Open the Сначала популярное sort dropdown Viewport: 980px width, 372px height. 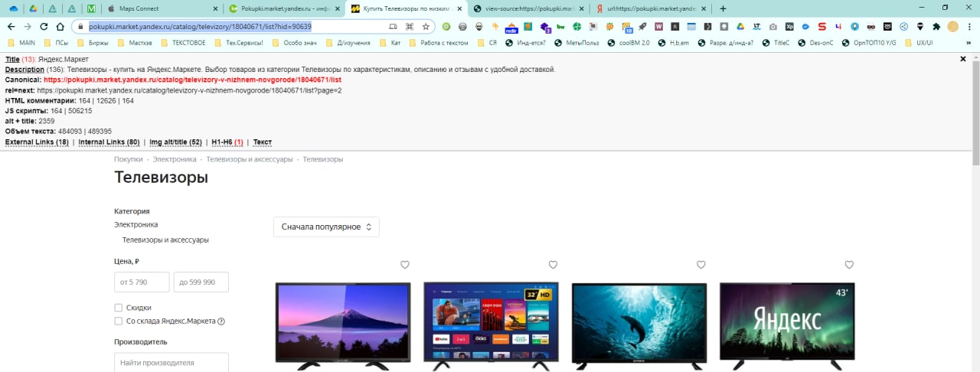point(326,227)
